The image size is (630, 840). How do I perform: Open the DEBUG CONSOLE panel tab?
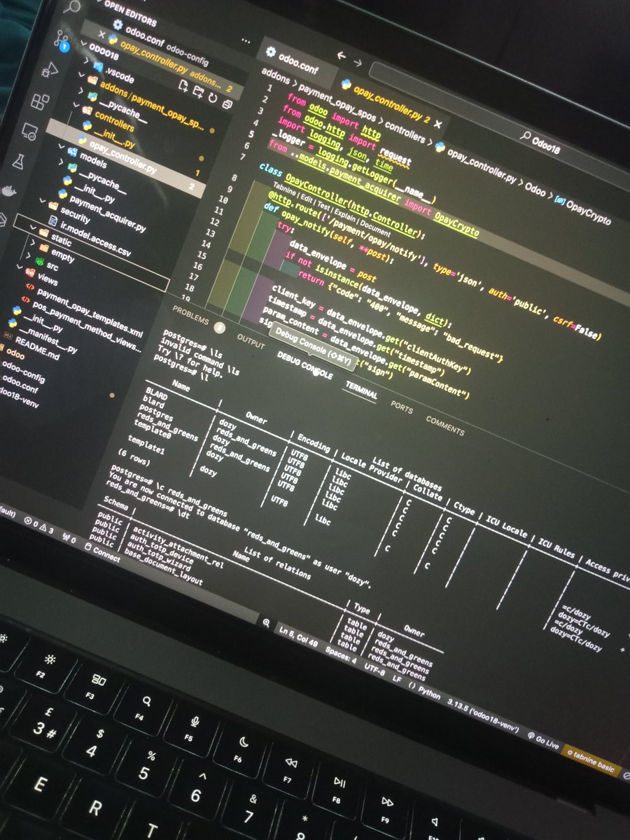pyautogui.click(x=304, y=365)
